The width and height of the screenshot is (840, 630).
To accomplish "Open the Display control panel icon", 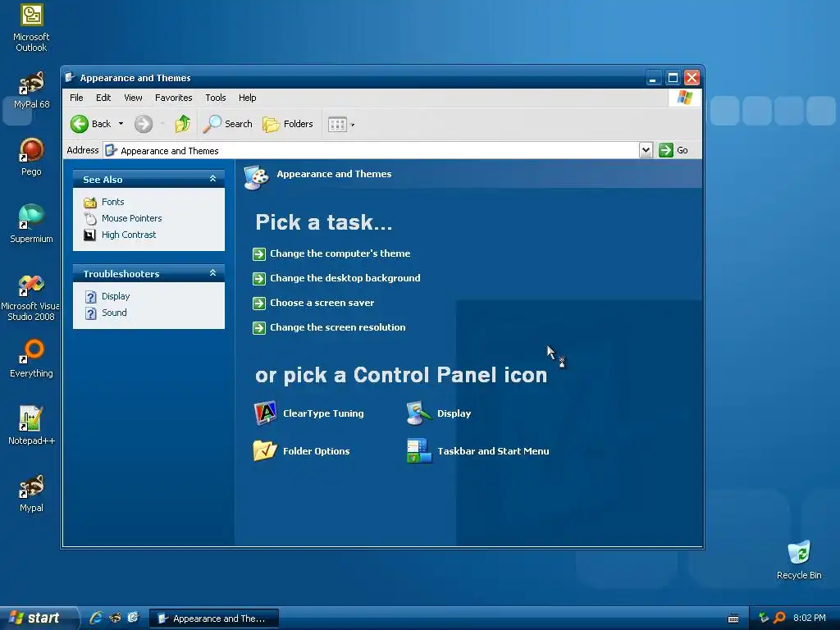I will click(x=418, y=413).
